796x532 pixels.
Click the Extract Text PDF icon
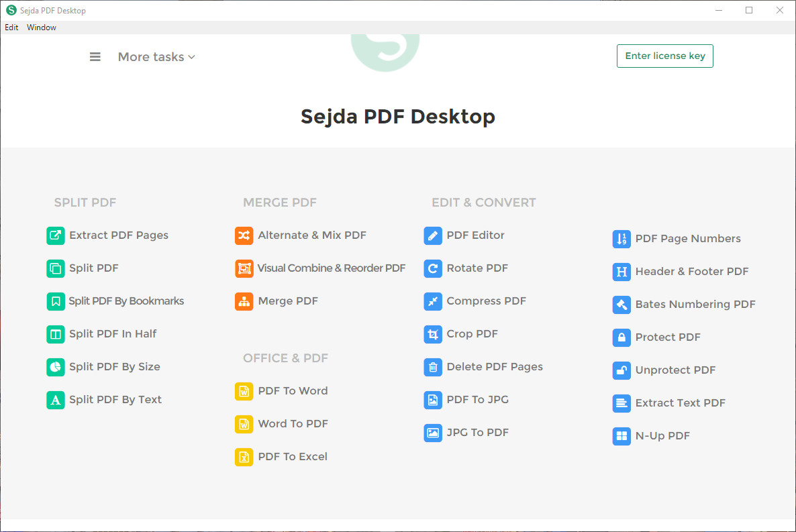[621, 404]
